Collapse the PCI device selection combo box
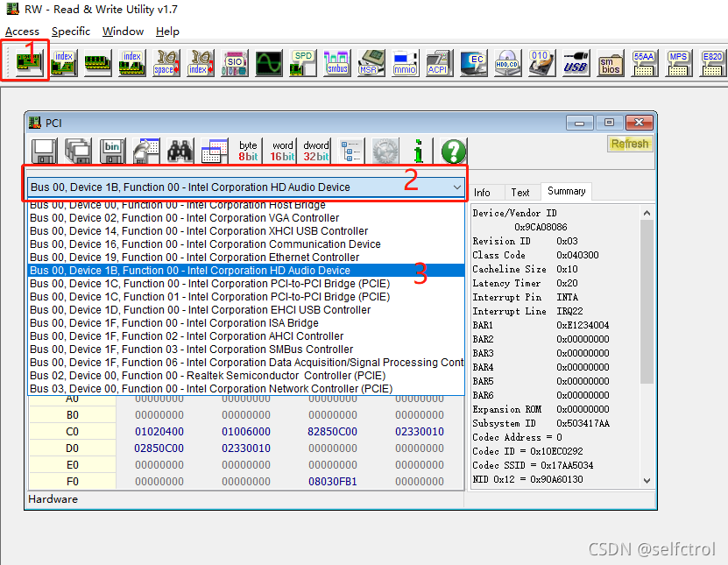Image resolution: width=728 pixels, height=565 pixels. [456, 187]
